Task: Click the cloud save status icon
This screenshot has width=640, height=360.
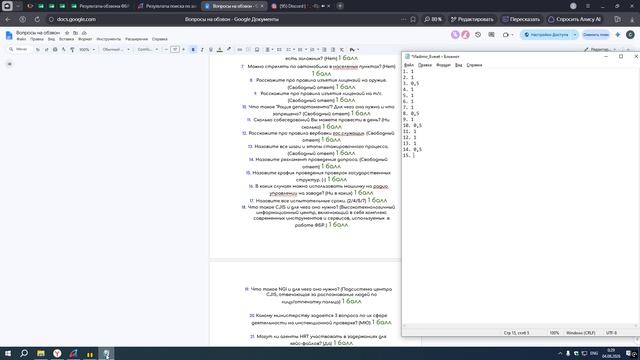Action: click(84, 33)
